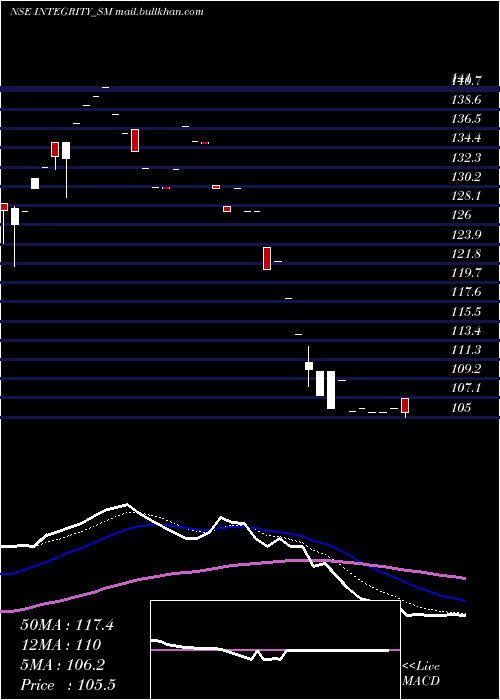Click inside the MACD inset chart
Viewport: 500px width, 700px height.
[x=275, y=650]
